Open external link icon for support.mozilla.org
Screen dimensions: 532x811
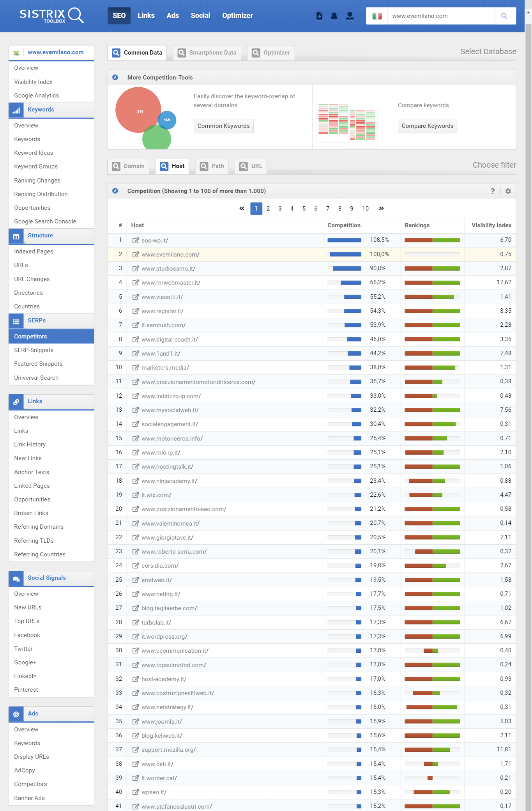136,750
